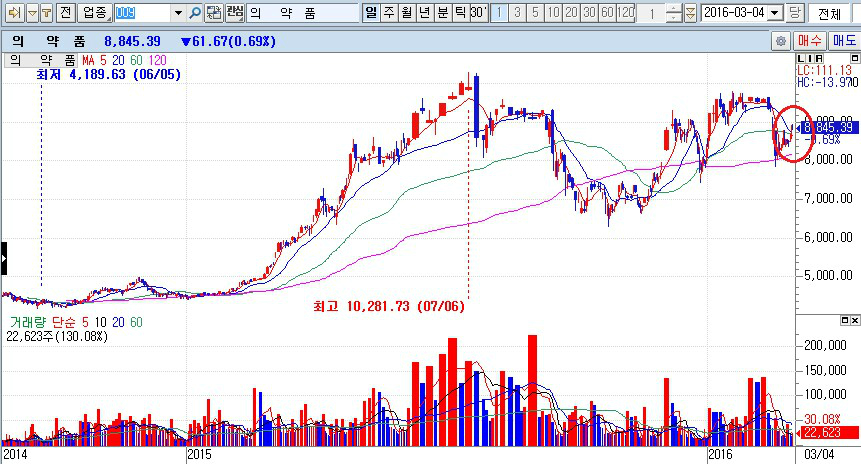Open the code 009 dropdown list
The width and height of the screenshot is (861, 464).
point(178,13)
